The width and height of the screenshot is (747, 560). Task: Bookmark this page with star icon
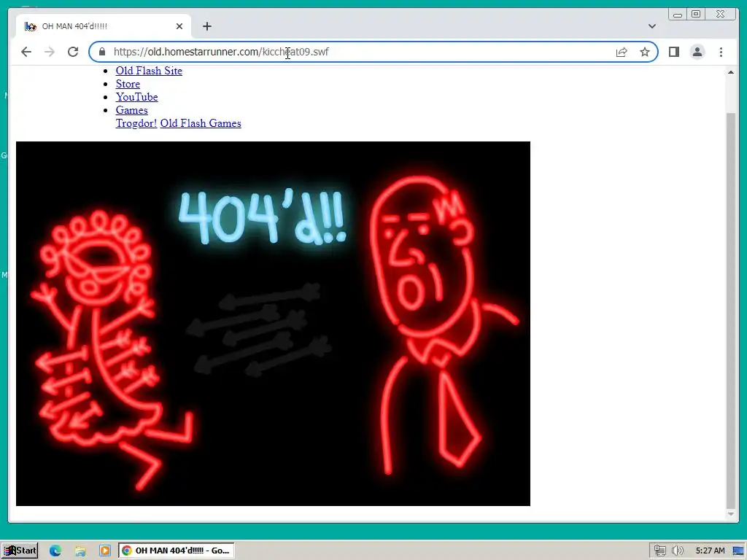[x=645, y=52]
